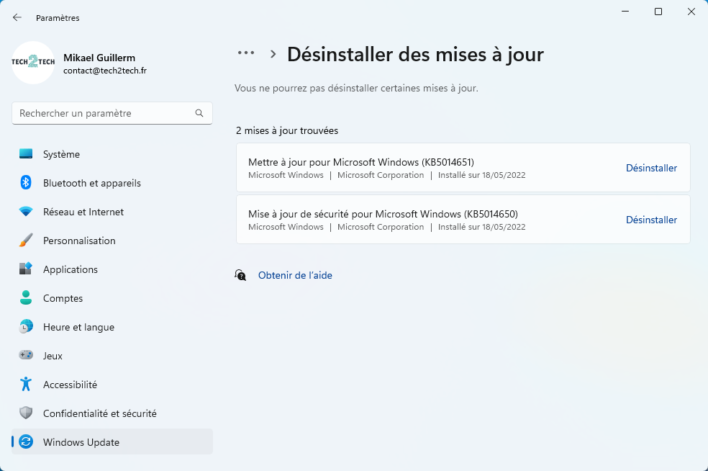Open the Jeux label

[x=52, y=356]
